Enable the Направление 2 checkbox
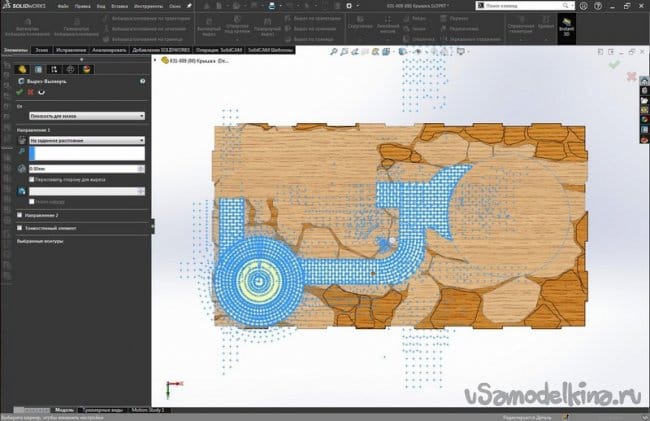The height and width of the screenshot is (421, 650). click(21, 214)
